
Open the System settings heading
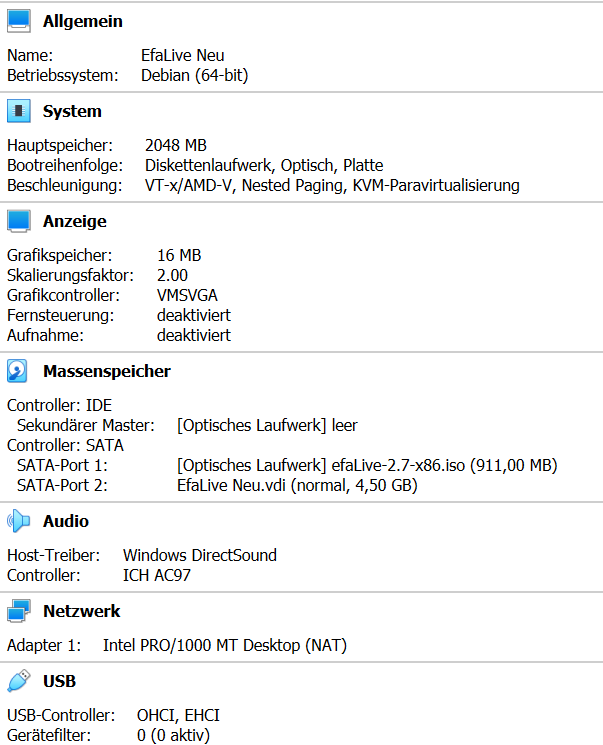pos(72,111)
